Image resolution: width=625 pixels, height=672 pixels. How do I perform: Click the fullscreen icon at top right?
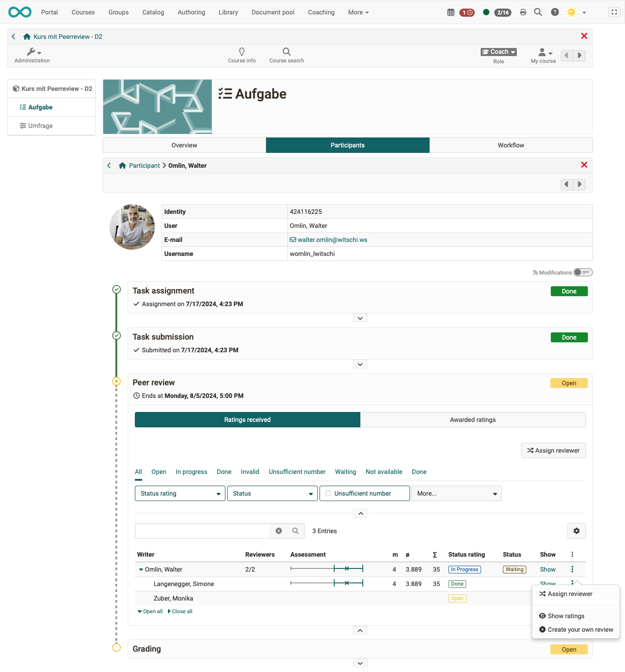click(x=614, y=12)
